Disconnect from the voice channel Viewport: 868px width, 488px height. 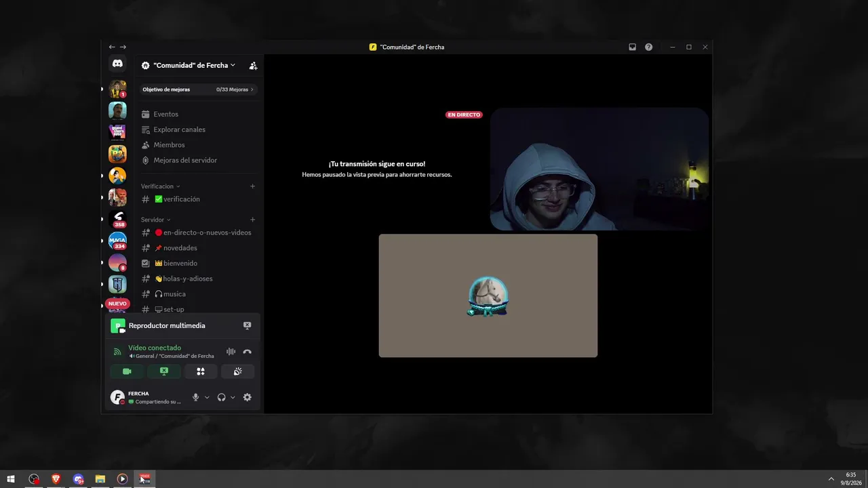click(x=247, y=352)
